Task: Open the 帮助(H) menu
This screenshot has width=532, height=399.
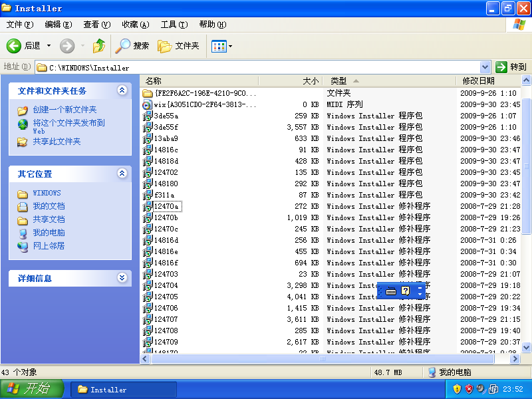Action: pyautogui.click(x=213, y=25)
